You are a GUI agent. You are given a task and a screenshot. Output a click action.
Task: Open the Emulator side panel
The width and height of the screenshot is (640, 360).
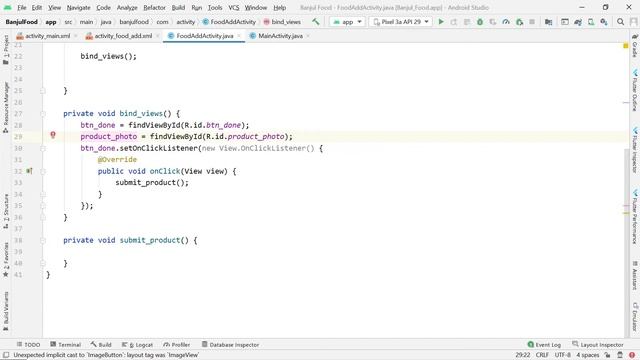[x=635, y=316]
